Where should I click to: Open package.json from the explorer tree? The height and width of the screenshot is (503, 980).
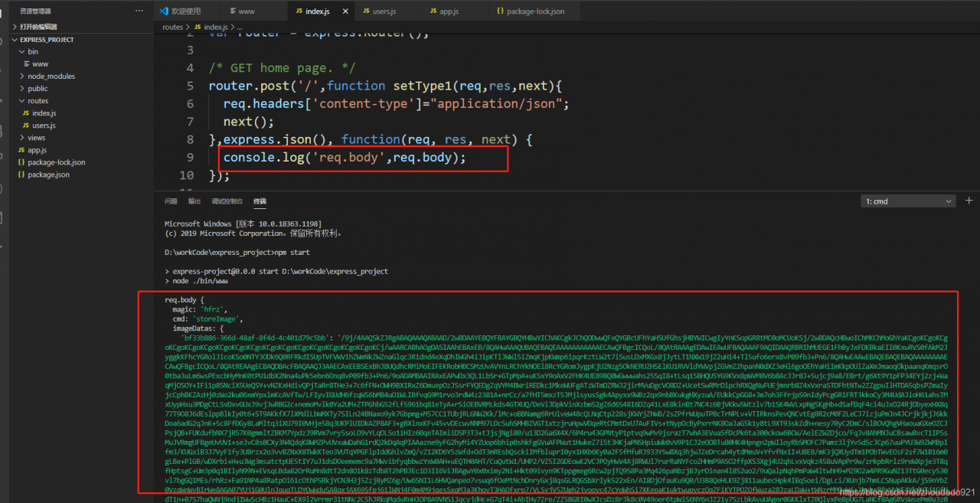coord(48,175)
